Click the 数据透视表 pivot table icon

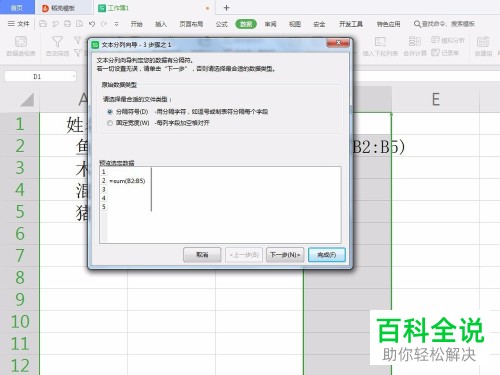click(21, 46)
